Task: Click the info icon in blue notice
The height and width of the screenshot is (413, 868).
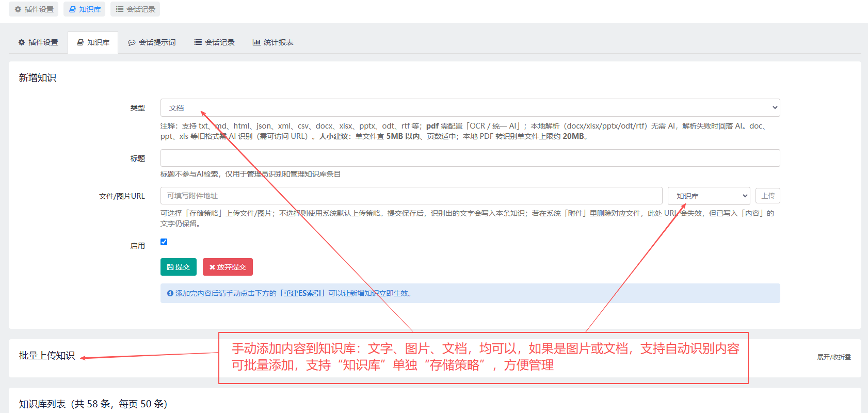Action: tap(170, 293)
